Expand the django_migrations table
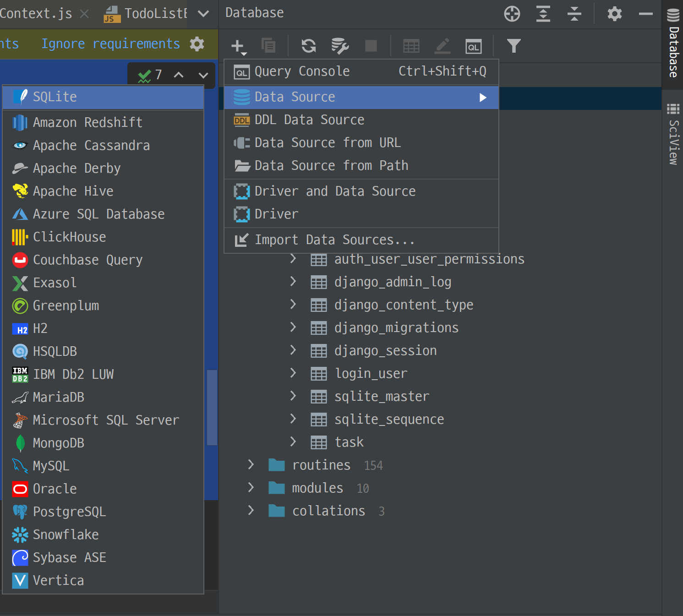Viewport: 683px width, 616px height. point(293,327)
